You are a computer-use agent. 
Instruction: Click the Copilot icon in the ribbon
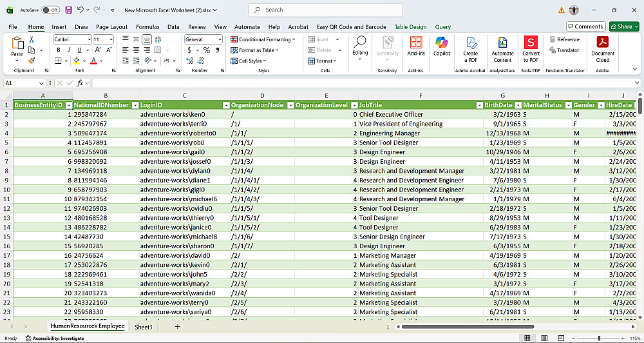click(442, 46)
